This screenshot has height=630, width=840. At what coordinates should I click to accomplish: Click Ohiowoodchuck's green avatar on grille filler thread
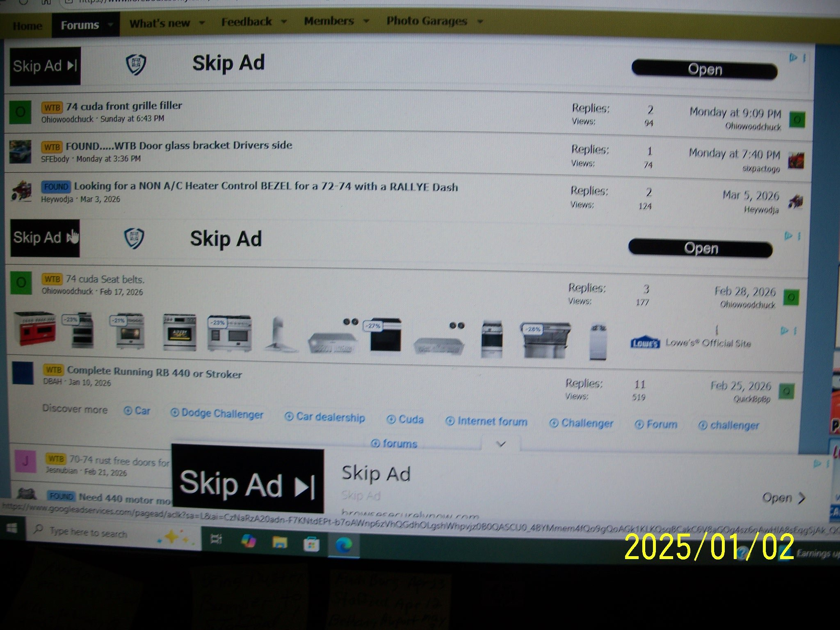click(x=20, y=112)
